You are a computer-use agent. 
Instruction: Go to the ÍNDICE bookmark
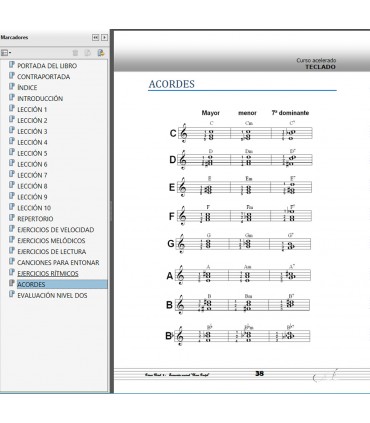[27, 87]
